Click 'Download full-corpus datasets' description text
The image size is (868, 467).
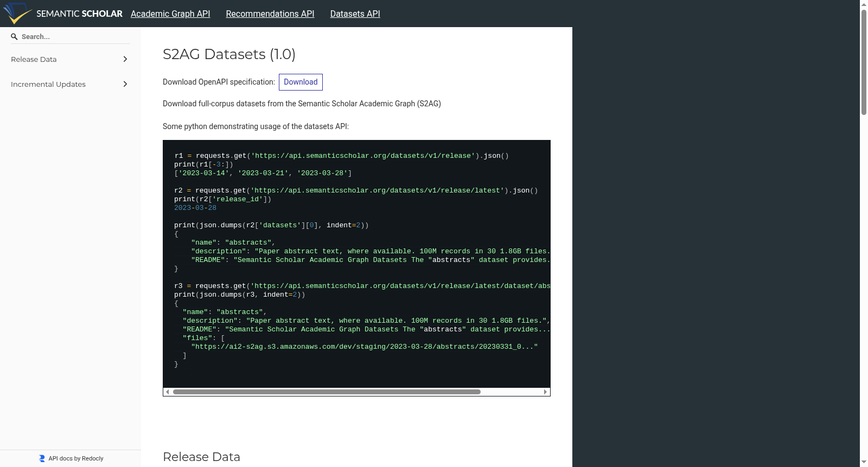coord(302,104)
